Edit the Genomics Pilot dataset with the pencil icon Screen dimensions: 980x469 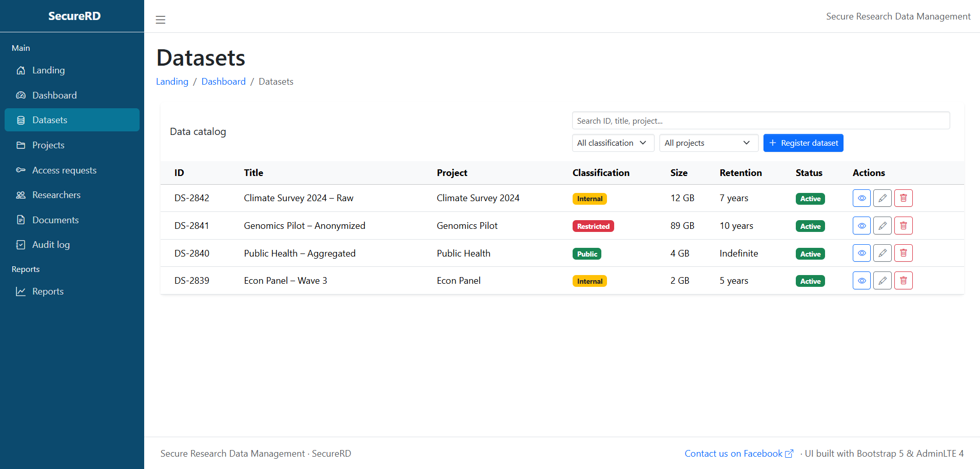pyautogui.click(x=882, y=225)
